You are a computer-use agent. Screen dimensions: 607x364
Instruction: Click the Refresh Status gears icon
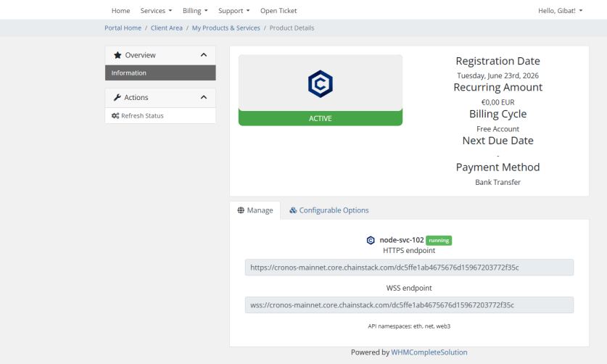pyautogui.click(x=115, y=116)
